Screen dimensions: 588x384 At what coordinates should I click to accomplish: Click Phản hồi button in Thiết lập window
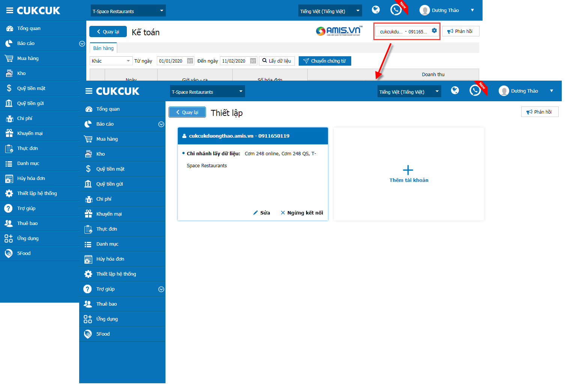tap(540, 112)
